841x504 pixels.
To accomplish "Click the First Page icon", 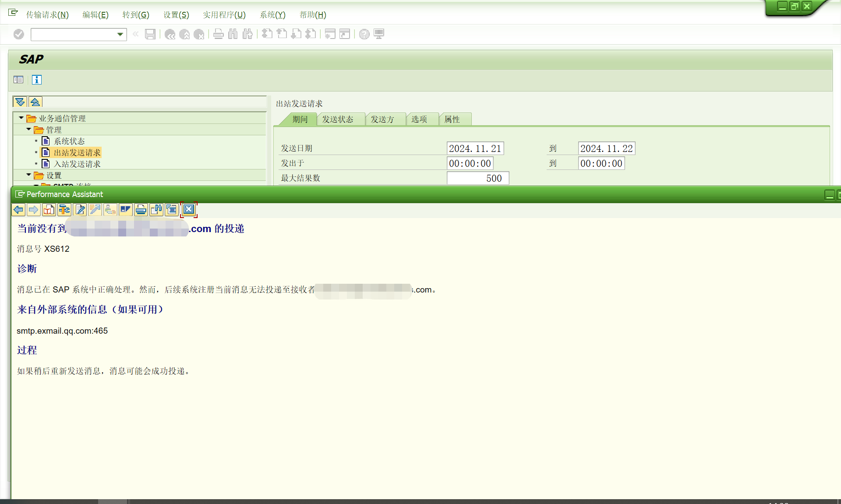I will 267,34.
